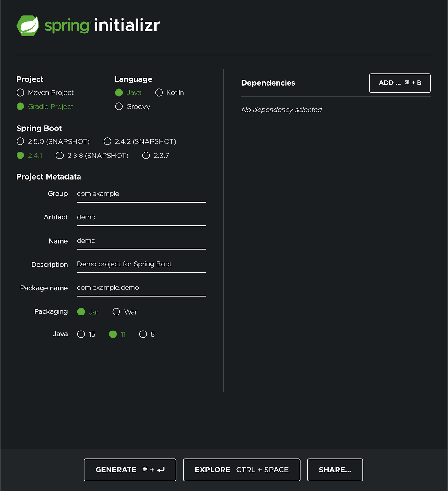This screenshot has height=491, width=448.
Task: Select Gradle Project radio button
Action: pos(20,106)
